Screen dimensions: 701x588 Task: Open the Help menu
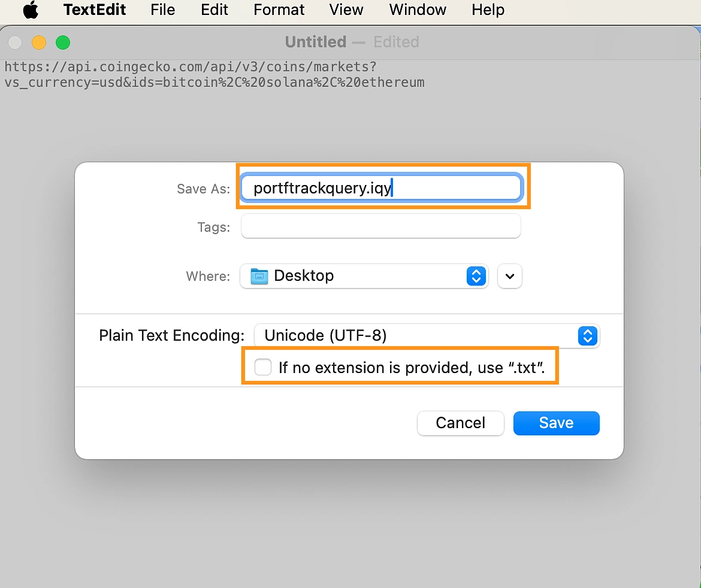(488, 10)
